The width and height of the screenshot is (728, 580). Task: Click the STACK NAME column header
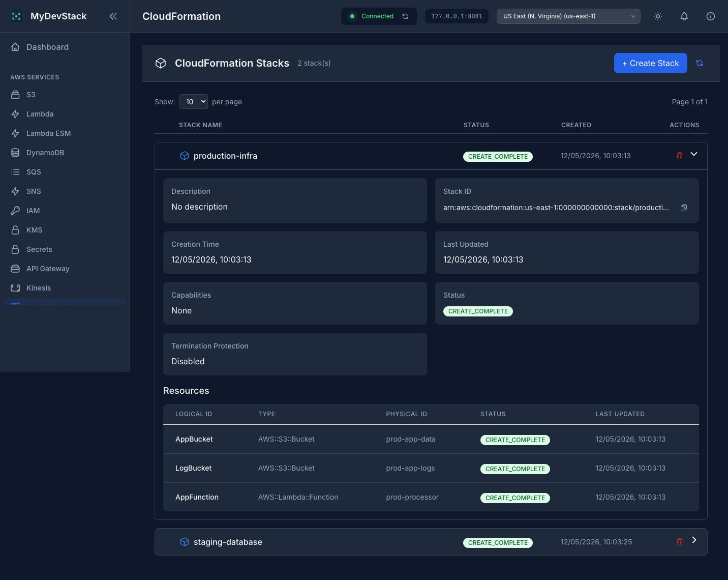200,125
